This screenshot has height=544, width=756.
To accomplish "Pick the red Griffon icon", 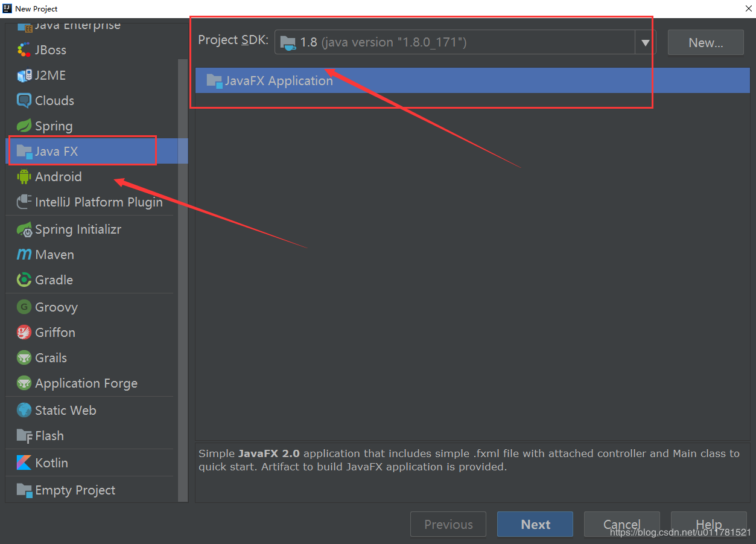I will coord(24,333).
